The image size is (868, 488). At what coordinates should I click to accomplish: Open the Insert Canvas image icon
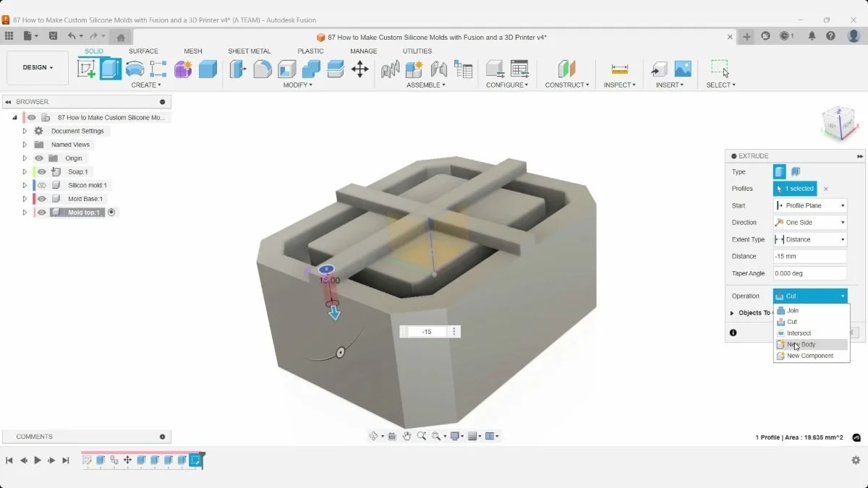tap(683, 69)
